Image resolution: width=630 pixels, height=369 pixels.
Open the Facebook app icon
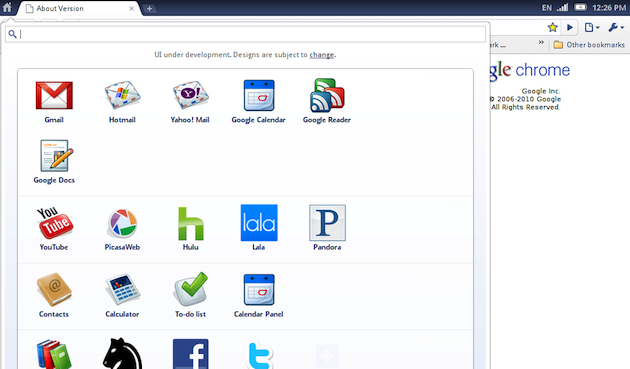tap(190, 354)
